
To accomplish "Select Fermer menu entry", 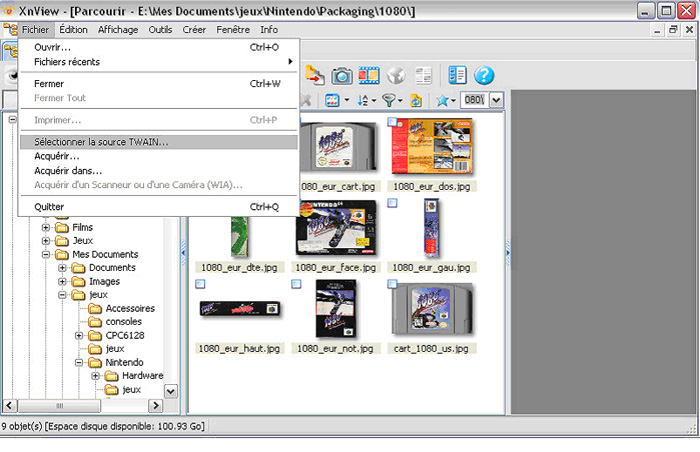I will click(158, 84).
